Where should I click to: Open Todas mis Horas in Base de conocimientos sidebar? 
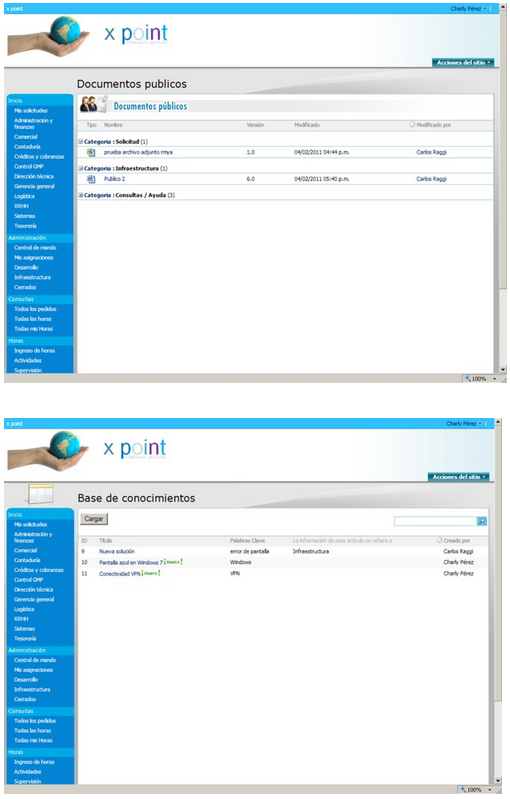[33, 740]
